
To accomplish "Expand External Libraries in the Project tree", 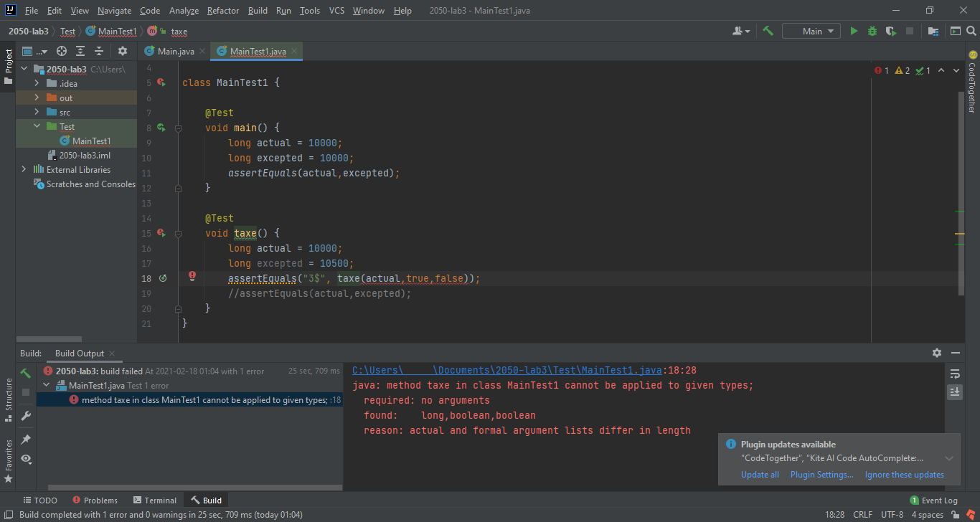I will (24, 169).
